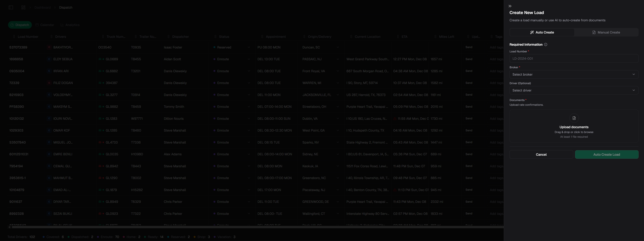Open the Select broker dropdown
This screenshot has height=241, width=644.
tap(574, 74)
